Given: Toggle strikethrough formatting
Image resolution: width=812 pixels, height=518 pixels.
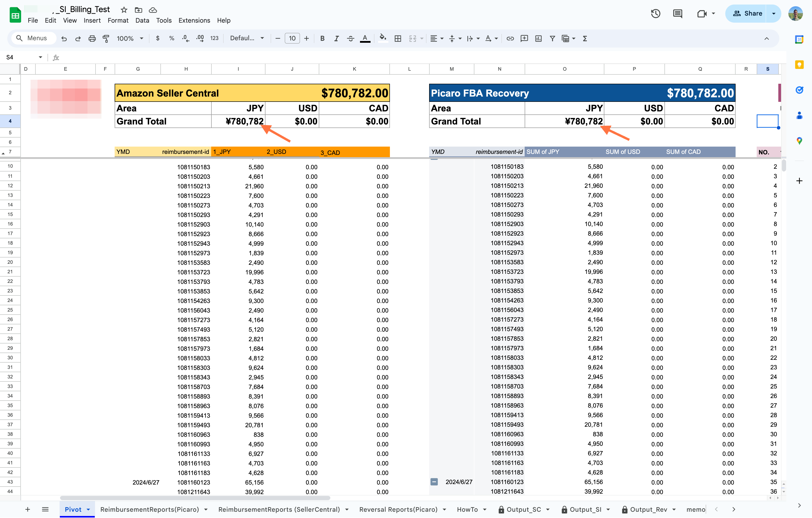Looking at the screenshot, I should tap(351, 38).
